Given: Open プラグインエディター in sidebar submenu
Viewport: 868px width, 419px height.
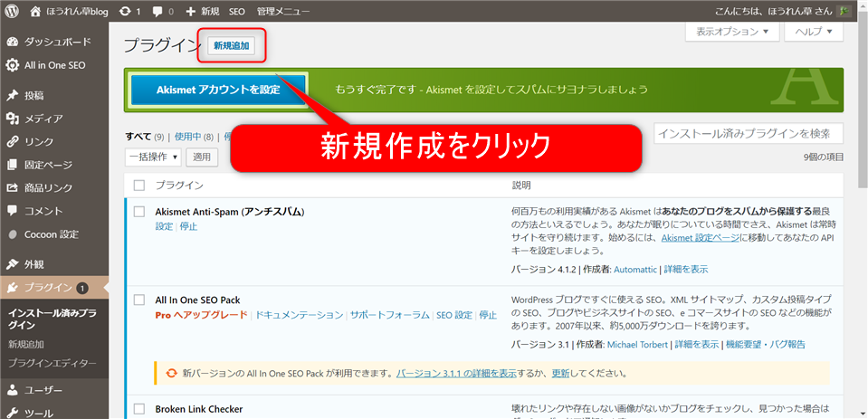Looking at the screenshot, I should tap(52, 363).
